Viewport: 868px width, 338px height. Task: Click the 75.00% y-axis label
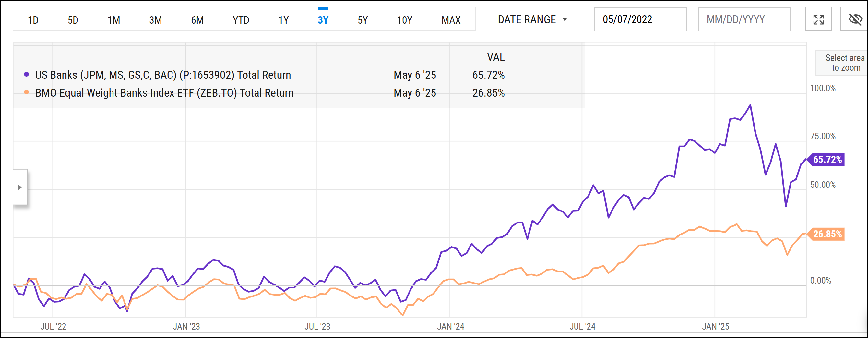(823, 136)
